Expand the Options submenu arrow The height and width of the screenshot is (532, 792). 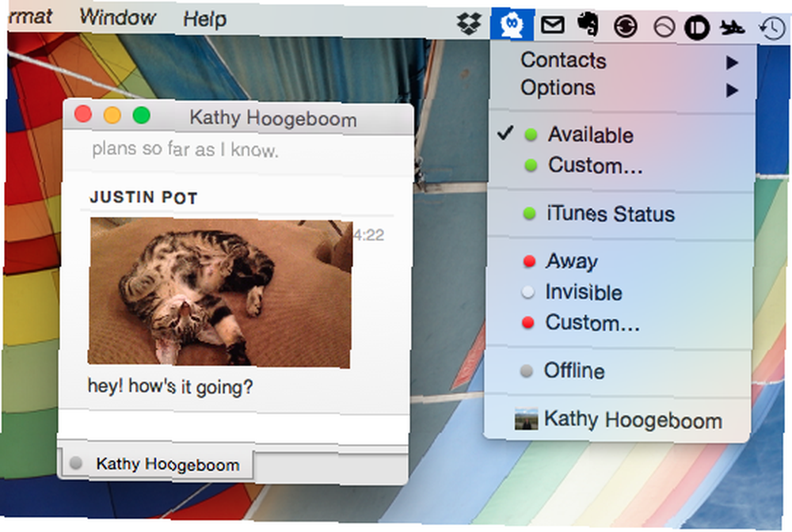click(732, 90)
